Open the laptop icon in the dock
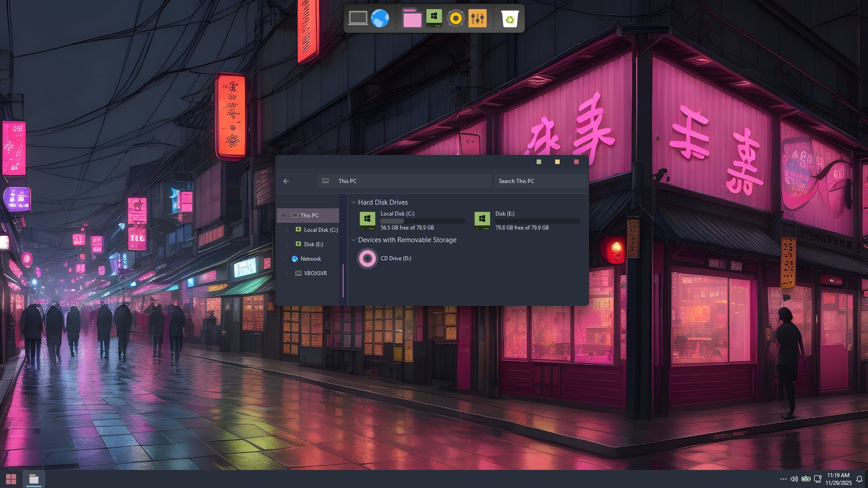 pyautogui.click(x=358, y=19)
